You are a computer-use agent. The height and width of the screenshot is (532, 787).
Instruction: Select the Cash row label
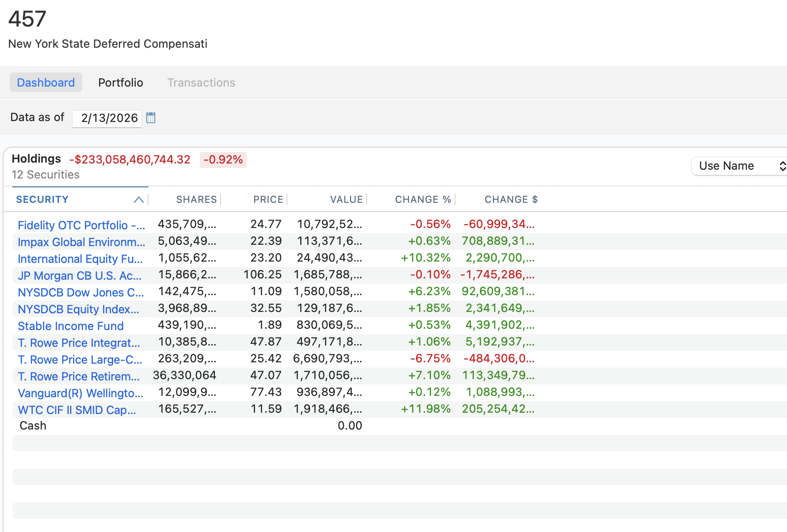33,426
